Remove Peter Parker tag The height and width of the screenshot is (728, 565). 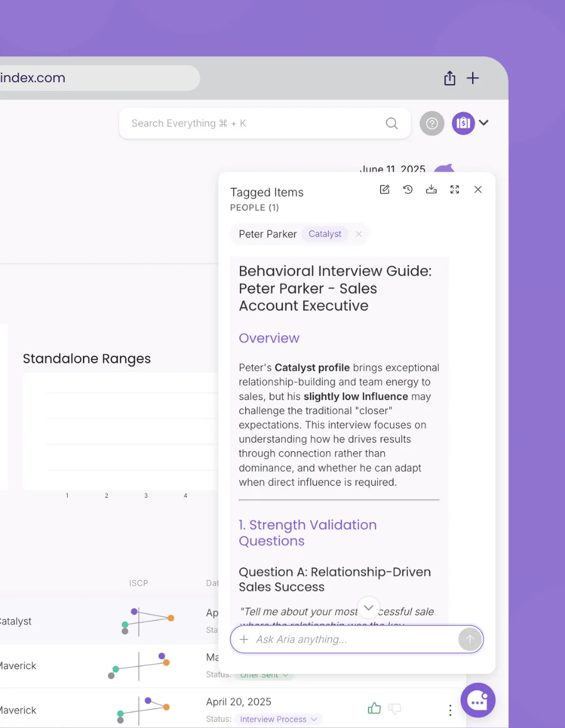coord(358,234)
